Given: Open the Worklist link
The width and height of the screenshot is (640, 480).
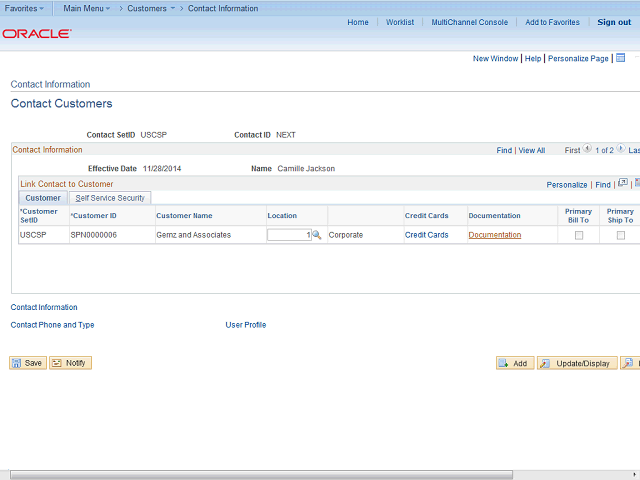Looking at the screenshot, I should click(x=400, y=22).
